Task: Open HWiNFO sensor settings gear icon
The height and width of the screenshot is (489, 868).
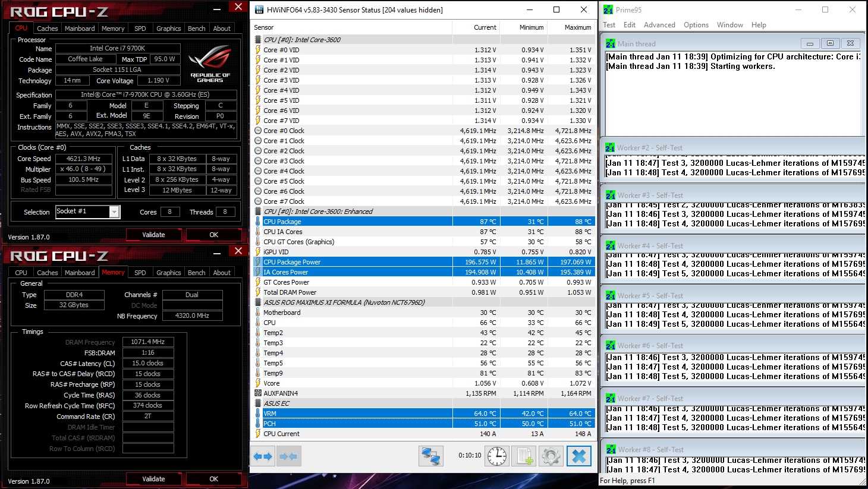Action: tap(551, 456)
